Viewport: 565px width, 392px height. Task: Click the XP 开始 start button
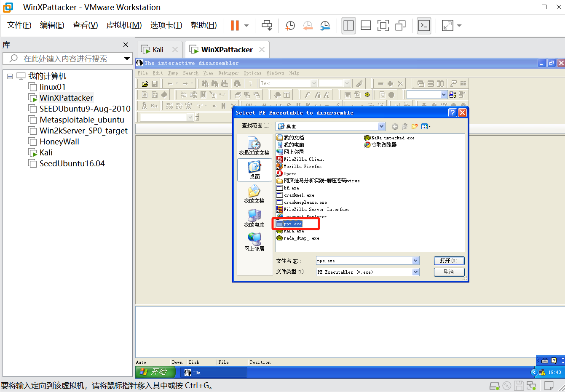pyautogui.click(x=156, y=372)
